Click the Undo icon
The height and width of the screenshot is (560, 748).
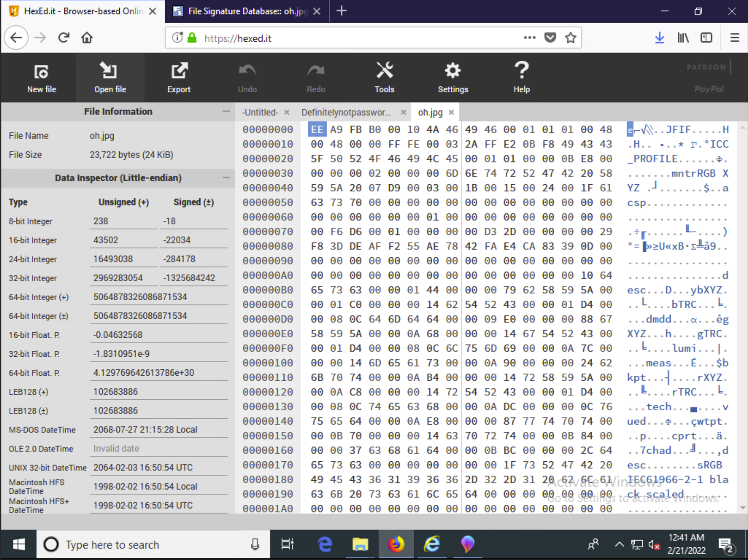click(x=247, y=77)
